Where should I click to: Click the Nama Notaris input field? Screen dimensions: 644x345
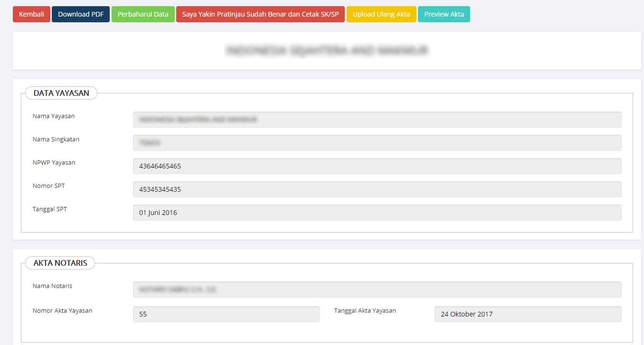[x=377, y=289]
